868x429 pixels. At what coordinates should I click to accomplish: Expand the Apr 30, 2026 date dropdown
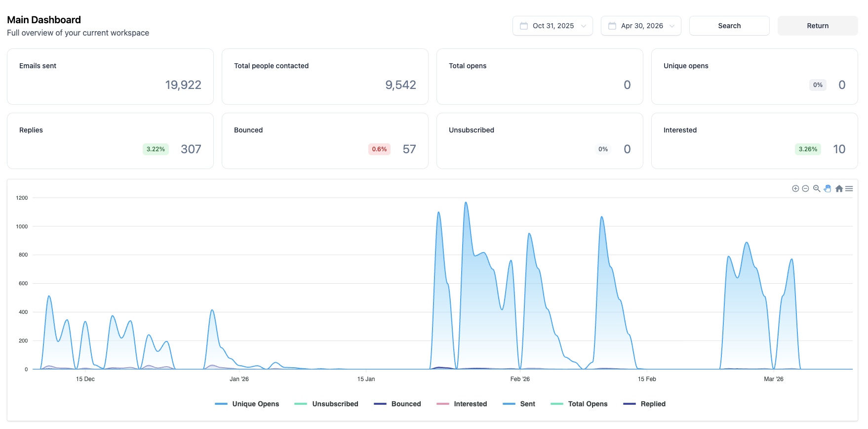[x=641, y=26]
